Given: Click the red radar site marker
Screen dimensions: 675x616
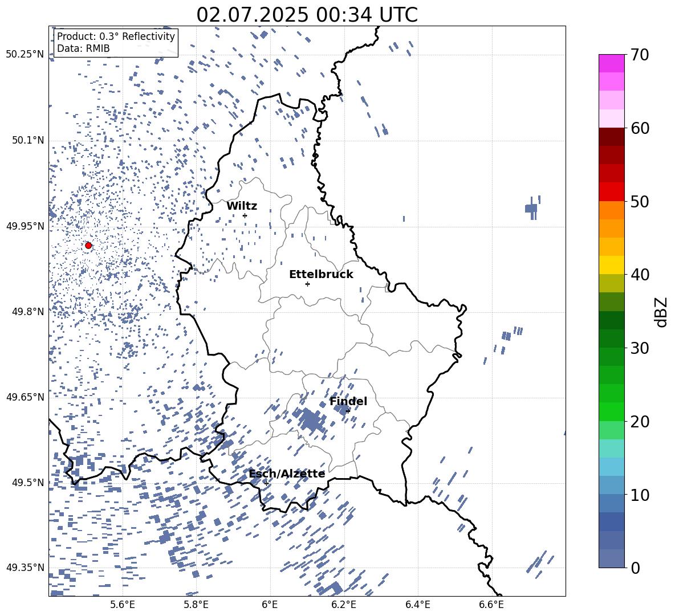Looking at the screenshot, I should (x=88, y=246).
